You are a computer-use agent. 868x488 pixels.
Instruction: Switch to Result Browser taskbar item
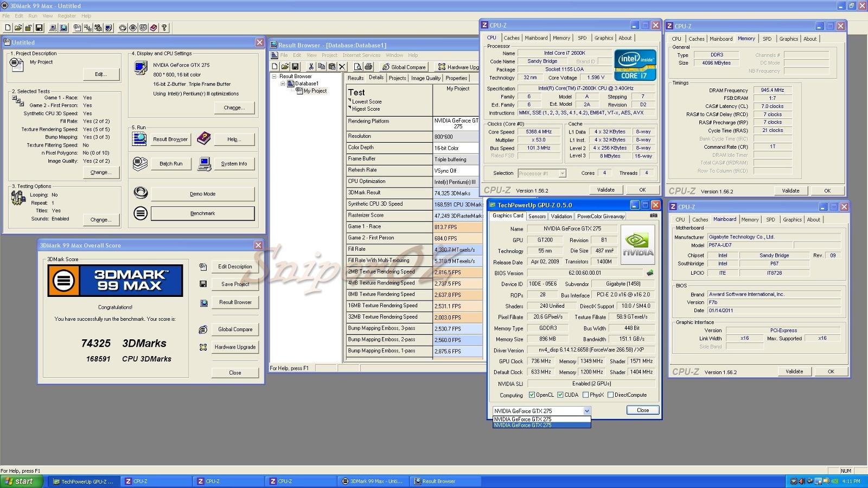[x=445, y=481]
